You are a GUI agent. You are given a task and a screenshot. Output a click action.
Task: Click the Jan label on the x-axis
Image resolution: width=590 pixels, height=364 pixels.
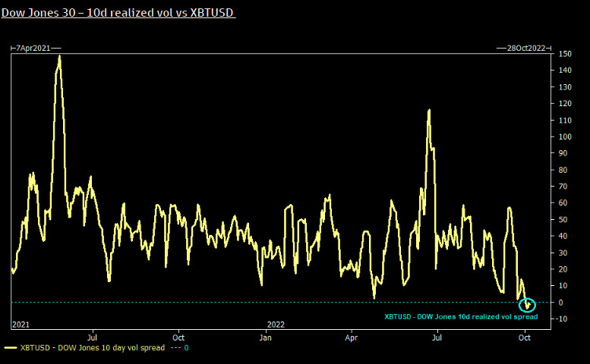265,337
